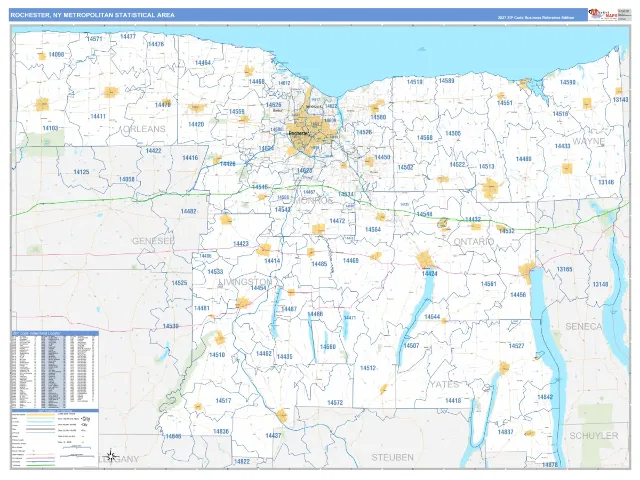Screen dimensions: 640x480
Task: Click ZIP code label 14551
Action: pos(504,102)
